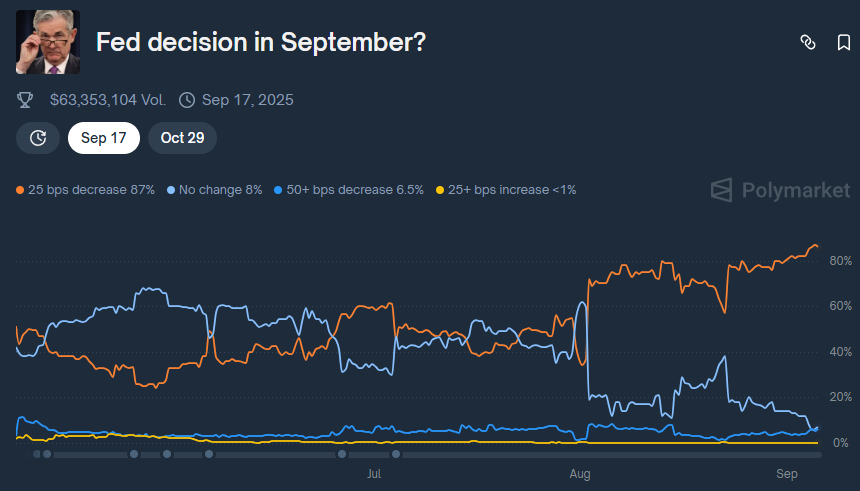Toggle the No change 8% legend item
Viewport: 860px width, 491px height.
[x=214, y=190]
